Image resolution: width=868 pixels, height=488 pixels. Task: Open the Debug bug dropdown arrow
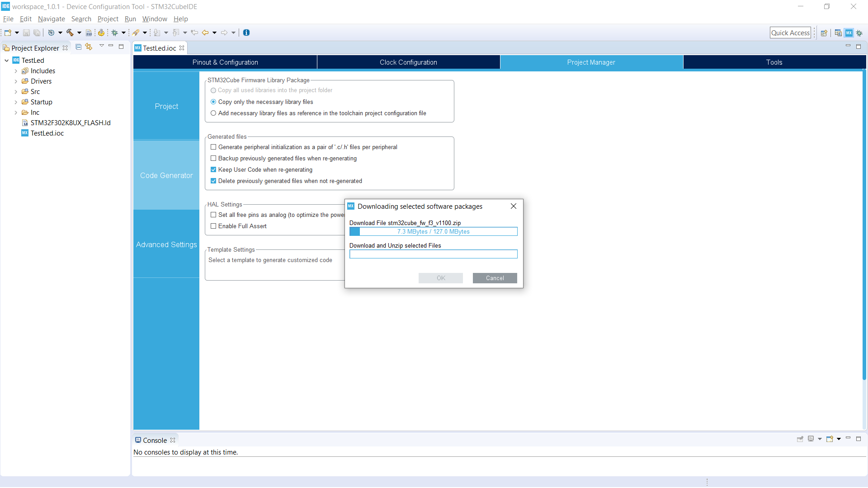point(123,33)
